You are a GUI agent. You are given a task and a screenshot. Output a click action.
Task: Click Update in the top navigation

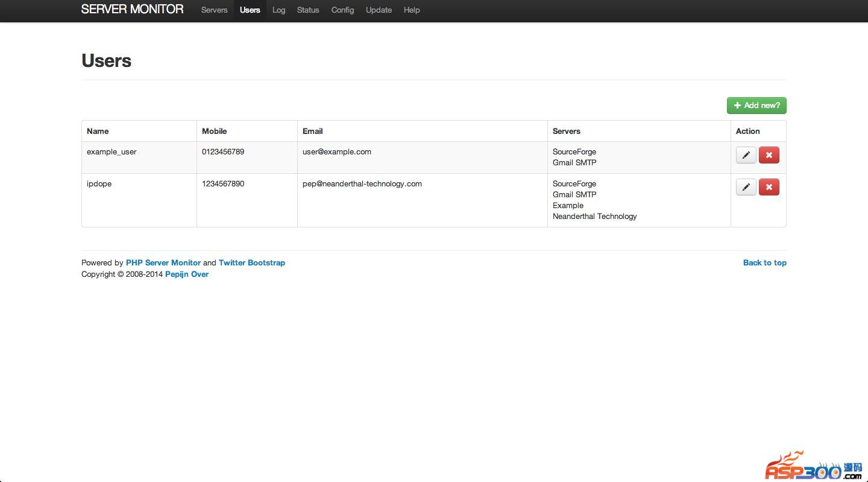point(379,10)
